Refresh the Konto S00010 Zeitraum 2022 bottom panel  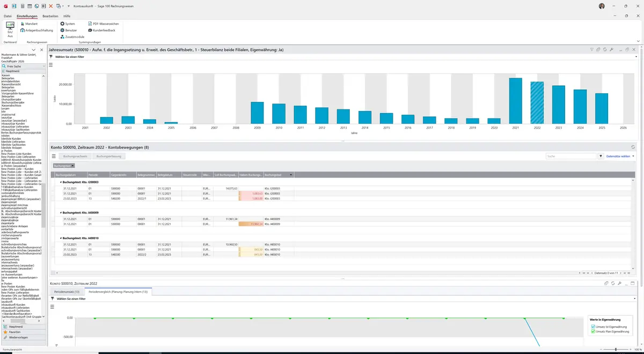(612, 283)
